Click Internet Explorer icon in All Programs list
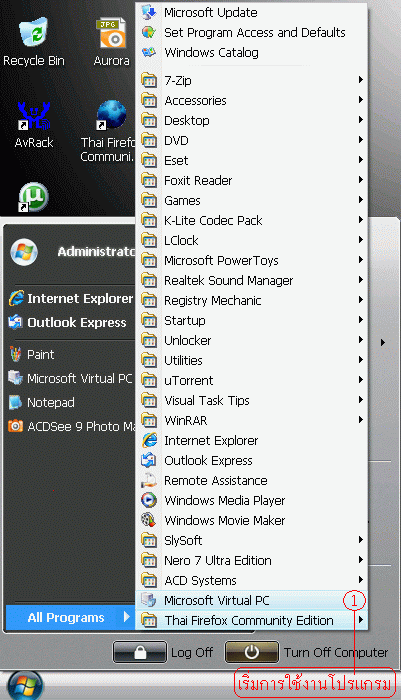 (x=149, y=440)
